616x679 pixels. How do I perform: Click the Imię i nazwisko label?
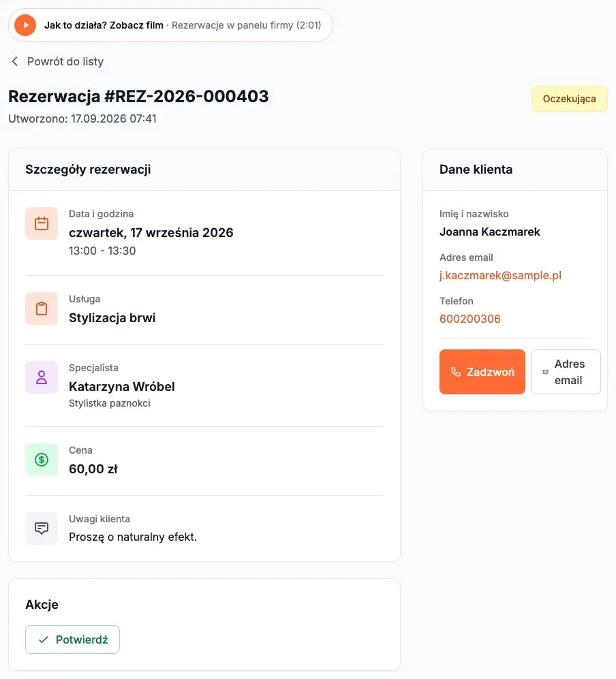[x=474, y=214]
